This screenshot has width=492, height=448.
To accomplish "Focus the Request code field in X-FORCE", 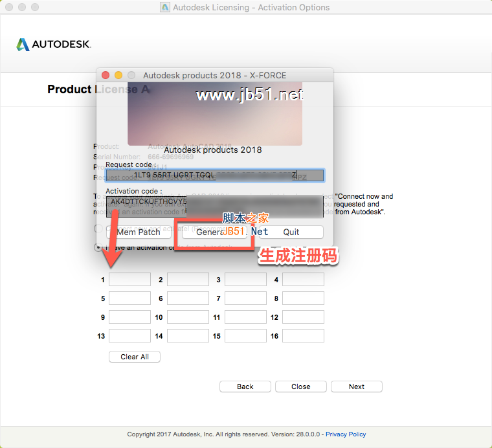I will 215,175.
